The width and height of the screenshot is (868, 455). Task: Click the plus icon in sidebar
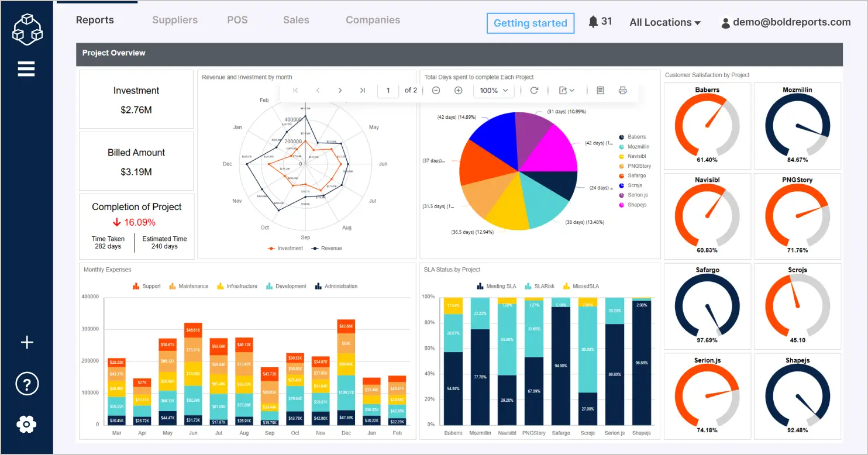click(27, 343)
